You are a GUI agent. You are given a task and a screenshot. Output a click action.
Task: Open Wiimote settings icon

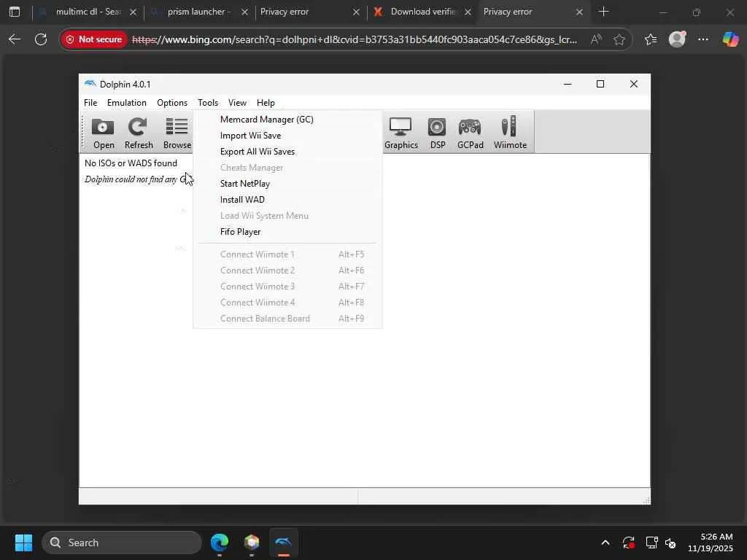tap(510, 133)
